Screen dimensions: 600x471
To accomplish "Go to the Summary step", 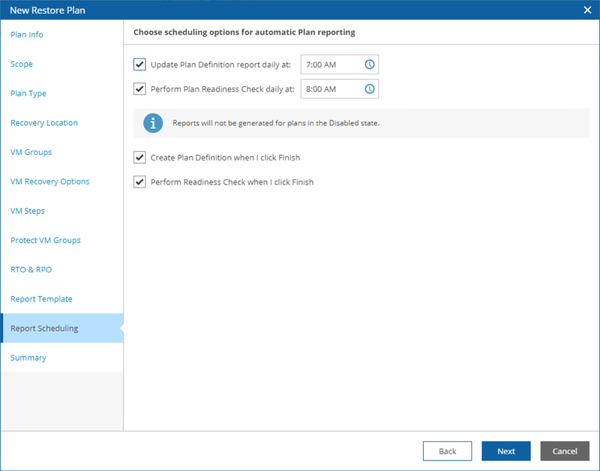I will pyautogui.click(x=28, y=357).
